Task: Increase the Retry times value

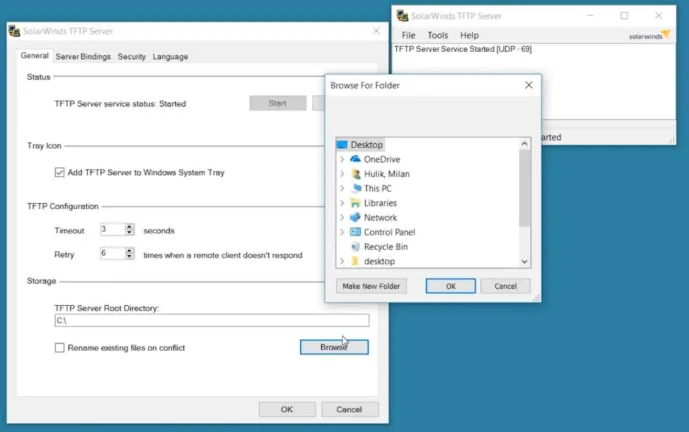Action: [x=129, y=250]
